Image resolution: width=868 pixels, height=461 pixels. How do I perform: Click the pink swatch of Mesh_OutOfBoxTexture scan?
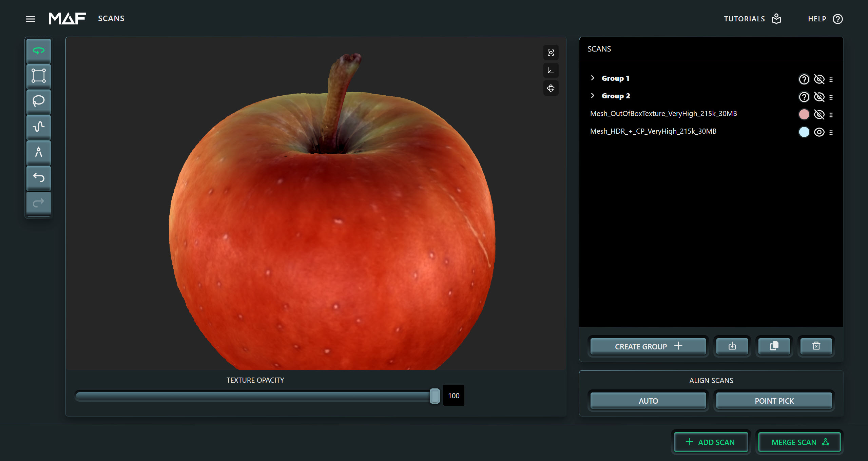[804, 114]
